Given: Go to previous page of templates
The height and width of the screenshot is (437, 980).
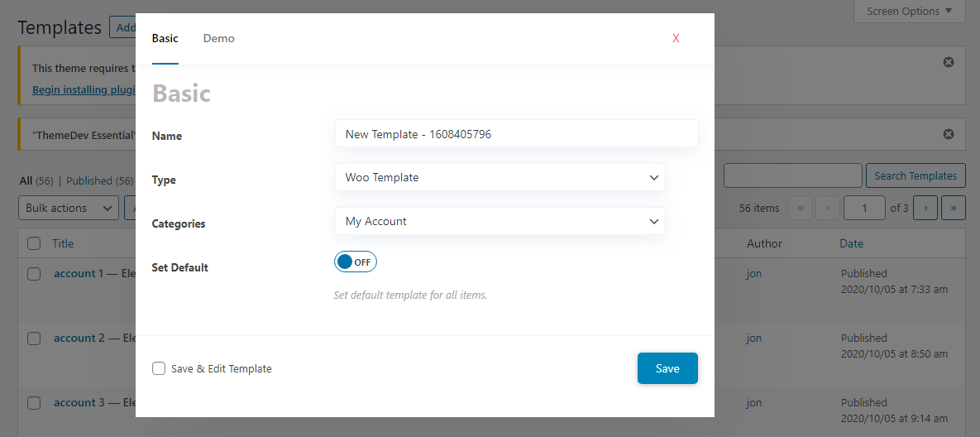Looking at the screenshot, I should click(x=828, y=209).
